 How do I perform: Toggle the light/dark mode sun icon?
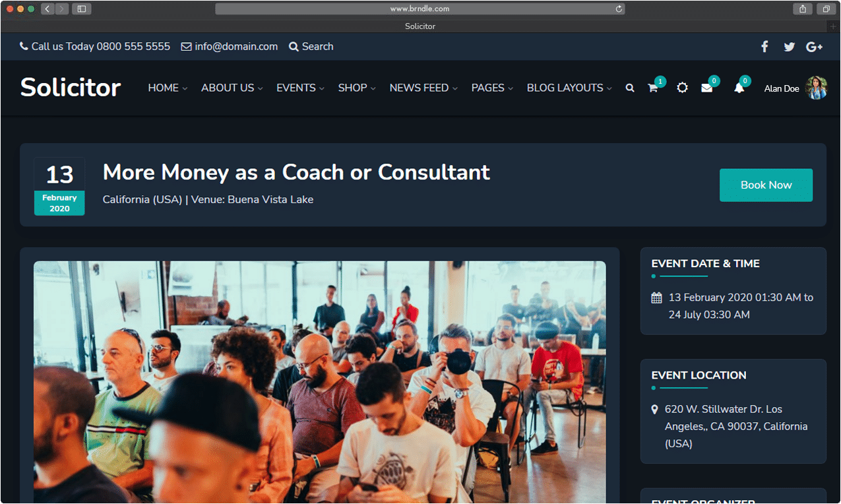[682, 88]
